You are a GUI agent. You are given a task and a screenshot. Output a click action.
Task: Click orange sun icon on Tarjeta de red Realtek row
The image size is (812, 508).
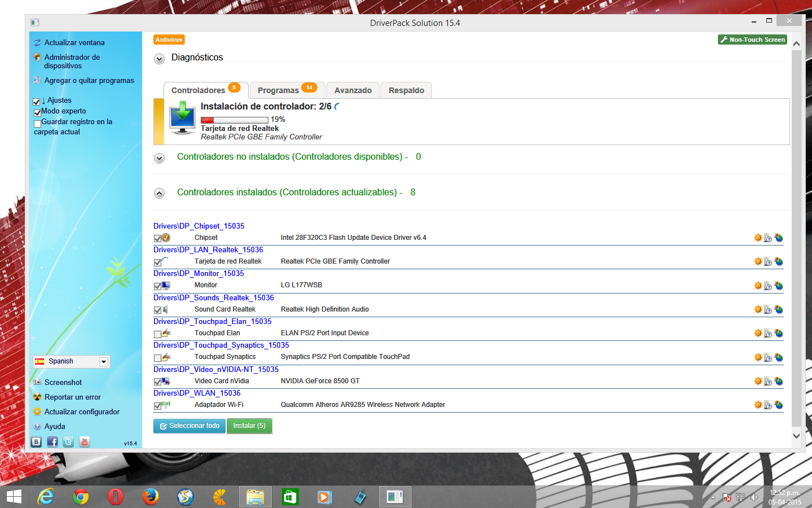[x=758, y=261]
